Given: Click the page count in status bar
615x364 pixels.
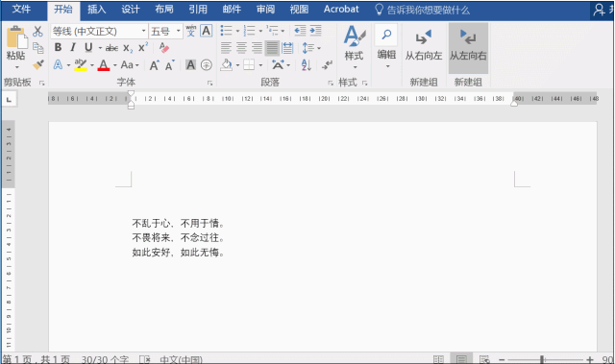Looking at the screenshot, I should (36, 359).
